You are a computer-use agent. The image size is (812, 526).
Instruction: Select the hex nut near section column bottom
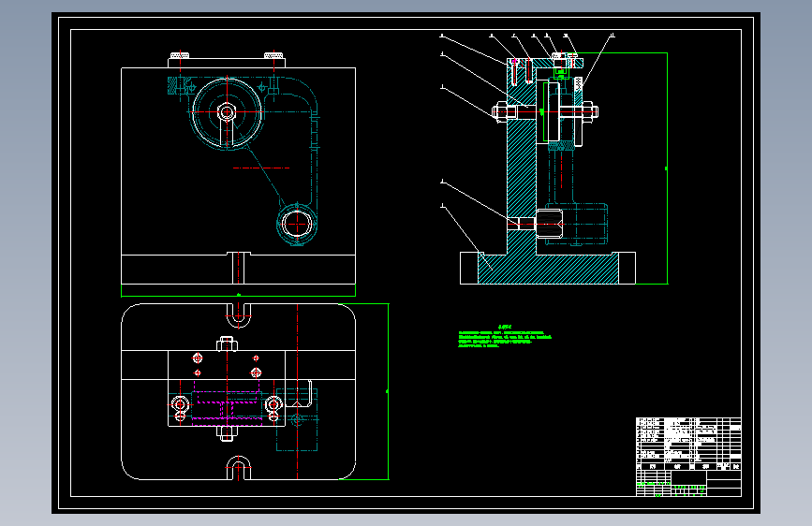pyautogui.click(x=550, y=224)
